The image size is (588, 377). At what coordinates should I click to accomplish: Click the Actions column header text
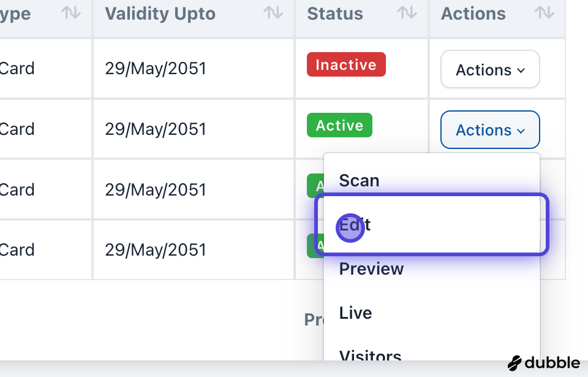pos(473,14)
